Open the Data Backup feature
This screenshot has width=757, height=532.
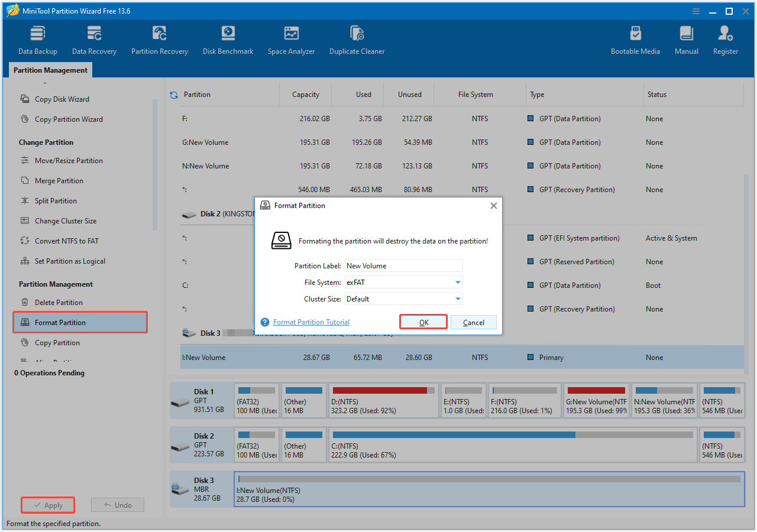pyautogui.click(x=37, y=39)
